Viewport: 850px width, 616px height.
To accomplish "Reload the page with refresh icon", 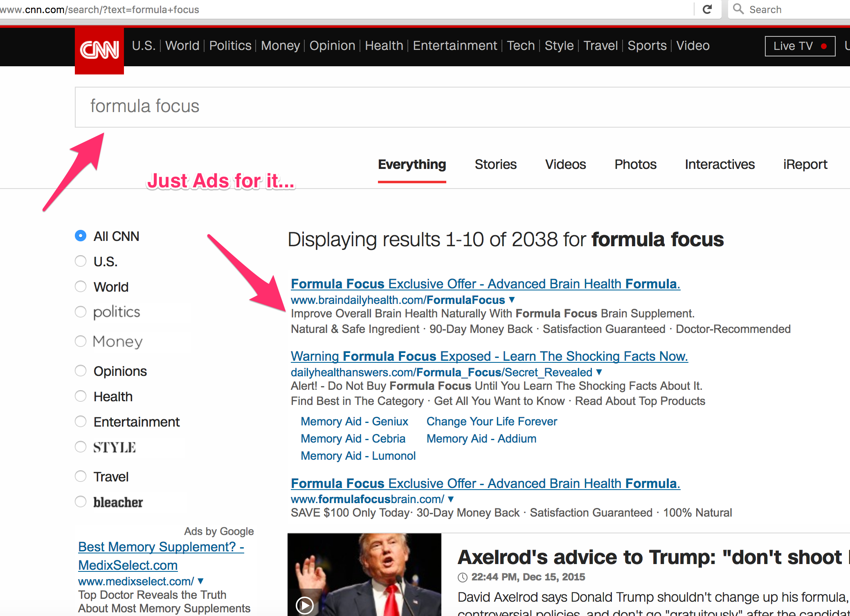I will (707, 9).
